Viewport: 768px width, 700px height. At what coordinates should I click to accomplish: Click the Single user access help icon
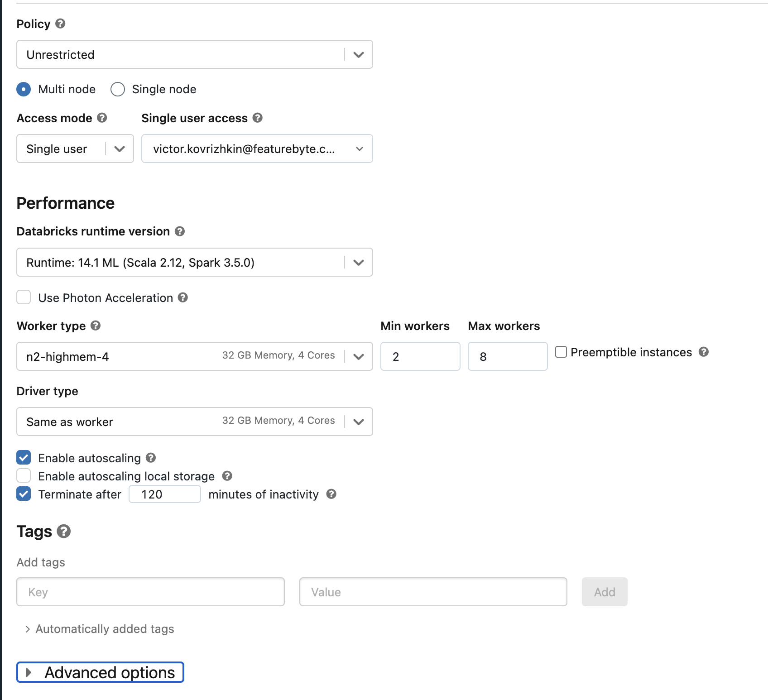[258, 118]
